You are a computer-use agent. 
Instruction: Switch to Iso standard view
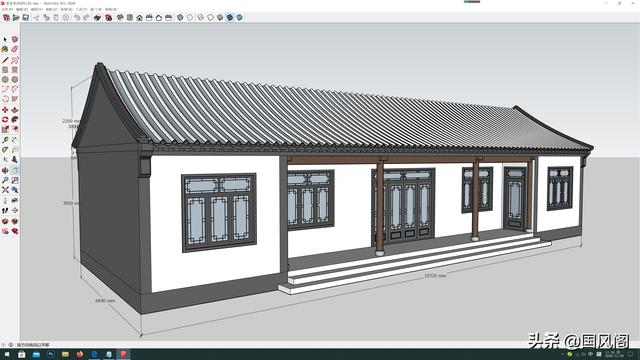click(x=120, y=18)
